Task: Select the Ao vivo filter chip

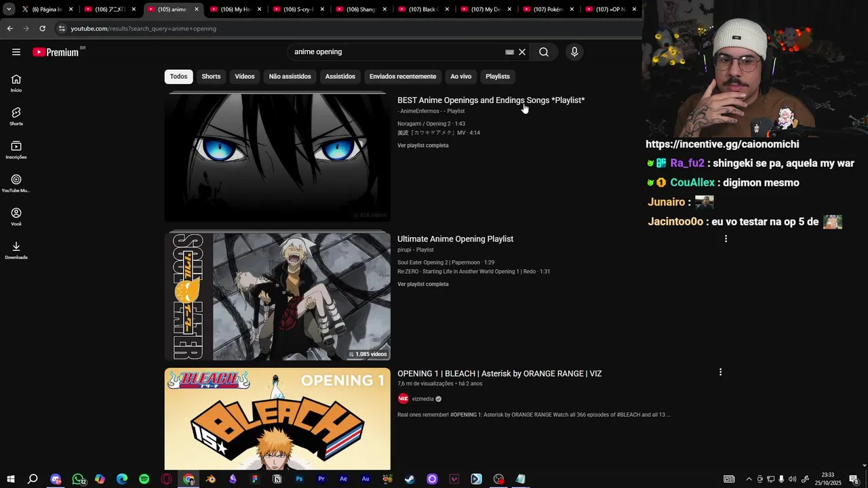Action: (x=460, y=77)
